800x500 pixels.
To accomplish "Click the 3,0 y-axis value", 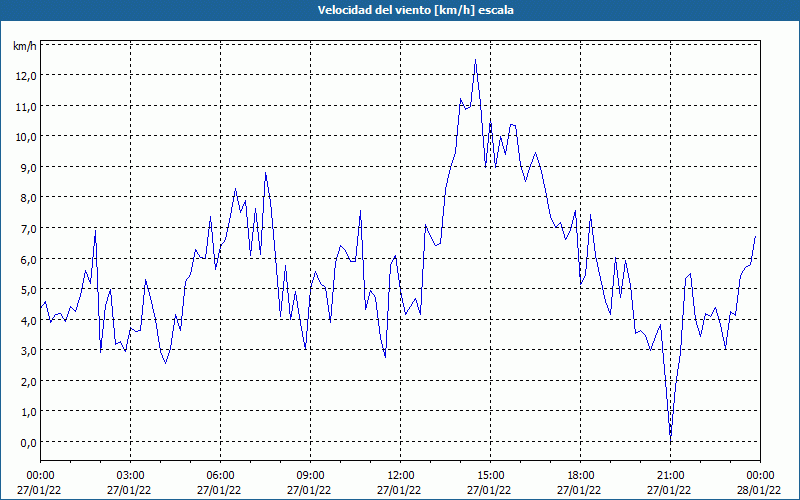I will click(x=28, y=351).
